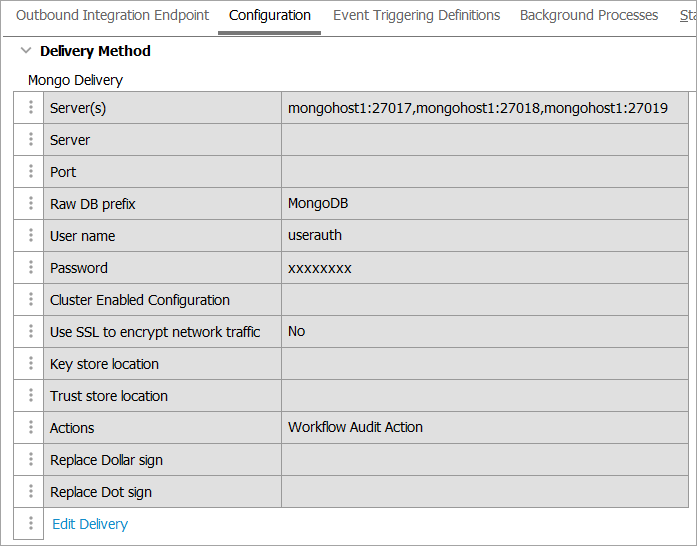Switch to Event Triggering Definitions tab
The image size is (697, 546).
tap(416, 16)
